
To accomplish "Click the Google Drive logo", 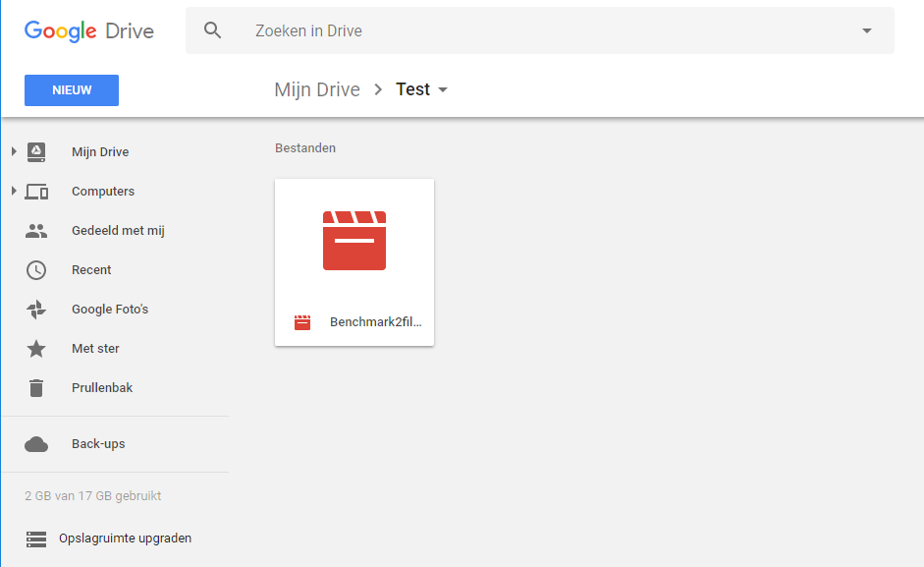I will pyautogui.click(x=89, y=30).
